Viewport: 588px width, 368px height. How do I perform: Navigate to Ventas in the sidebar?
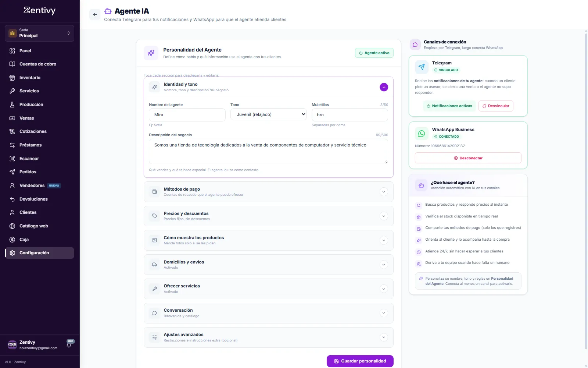pos(39,118)
